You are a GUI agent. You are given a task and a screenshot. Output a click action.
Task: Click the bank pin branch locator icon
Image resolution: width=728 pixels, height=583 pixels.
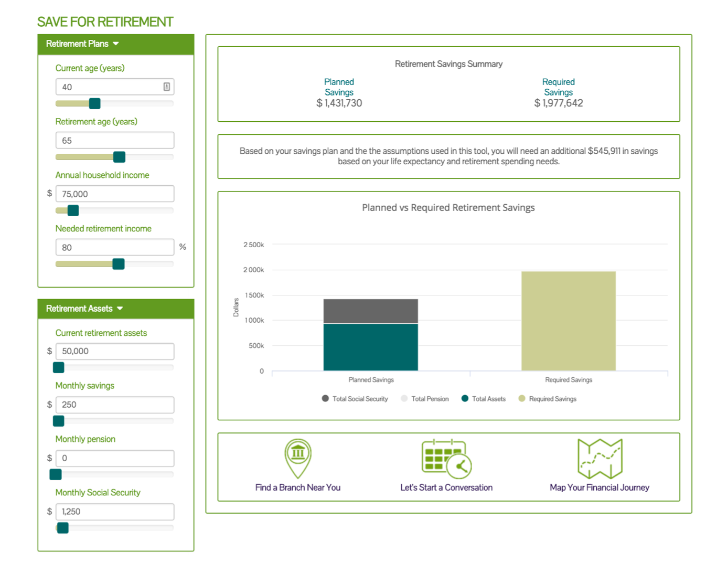[298, 458]
